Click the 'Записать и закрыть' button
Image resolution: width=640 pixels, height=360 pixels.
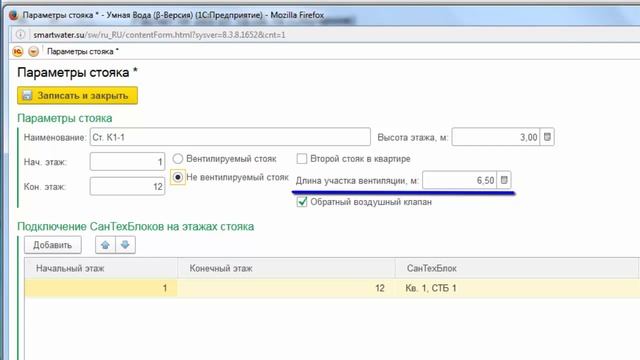point(78,96)
